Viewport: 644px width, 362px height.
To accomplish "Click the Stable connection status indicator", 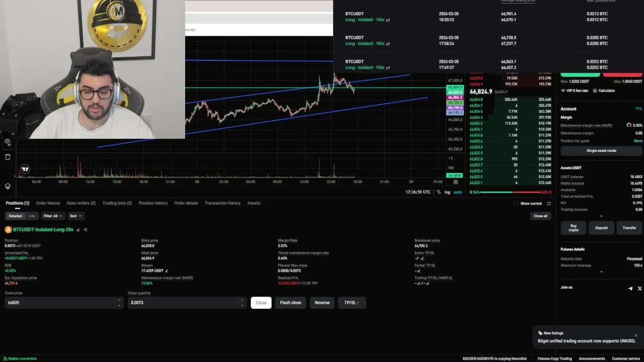I will tap(20, 358).
